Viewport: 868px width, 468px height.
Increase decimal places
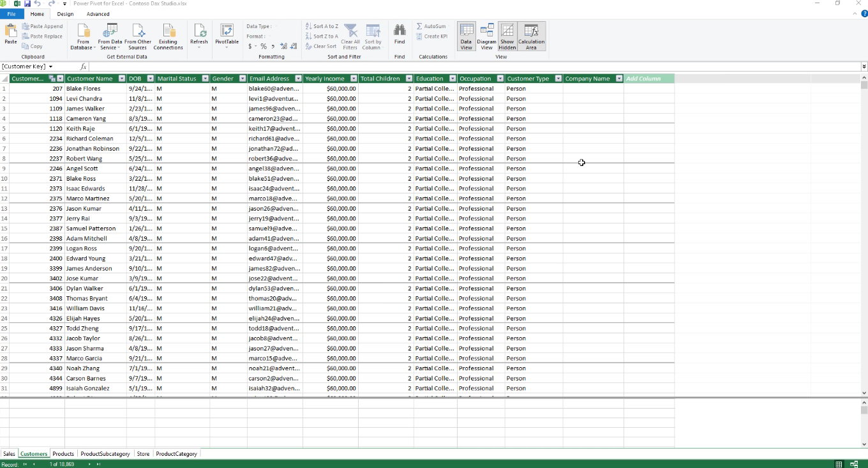coord(283,47)
